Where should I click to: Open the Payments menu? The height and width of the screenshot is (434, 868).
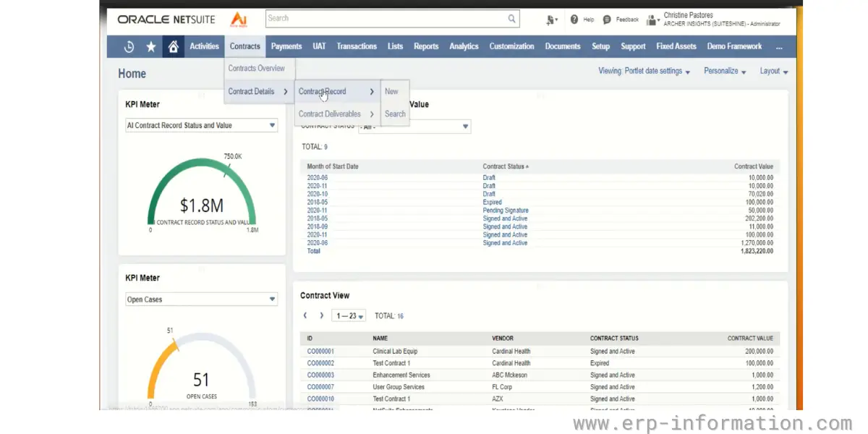pos(286,46)
